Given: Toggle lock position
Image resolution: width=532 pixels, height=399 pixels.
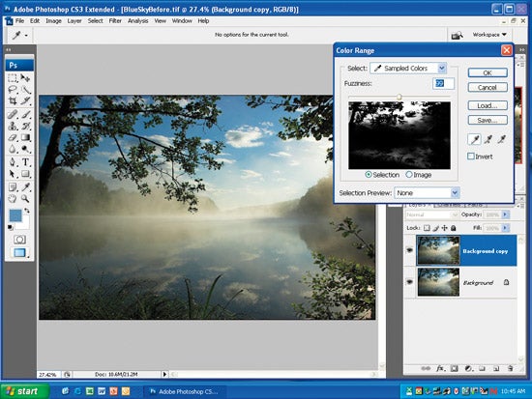Looking at the screenshot, I should 445,228.
